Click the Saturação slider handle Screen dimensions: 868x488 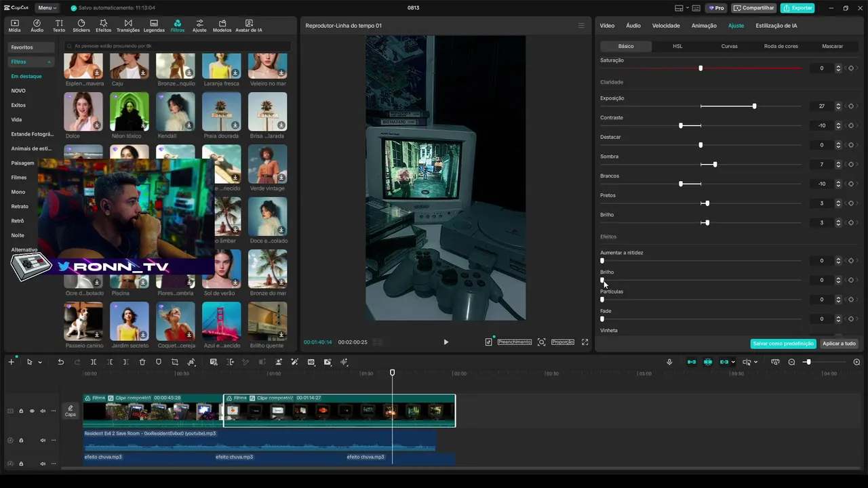click(x=701, y=68)
